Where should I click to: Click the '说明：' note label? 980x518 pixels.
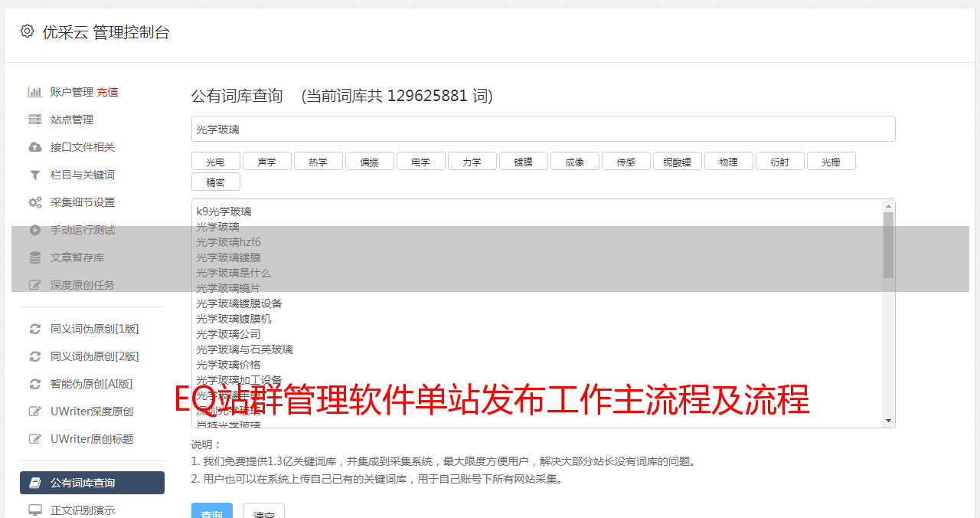206,444
